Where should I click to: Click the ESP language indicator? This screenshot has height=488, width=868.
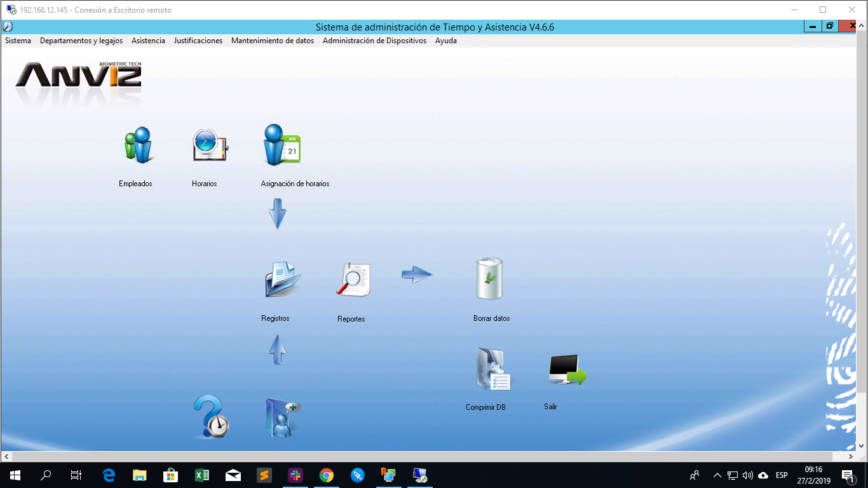pos(782,475)
